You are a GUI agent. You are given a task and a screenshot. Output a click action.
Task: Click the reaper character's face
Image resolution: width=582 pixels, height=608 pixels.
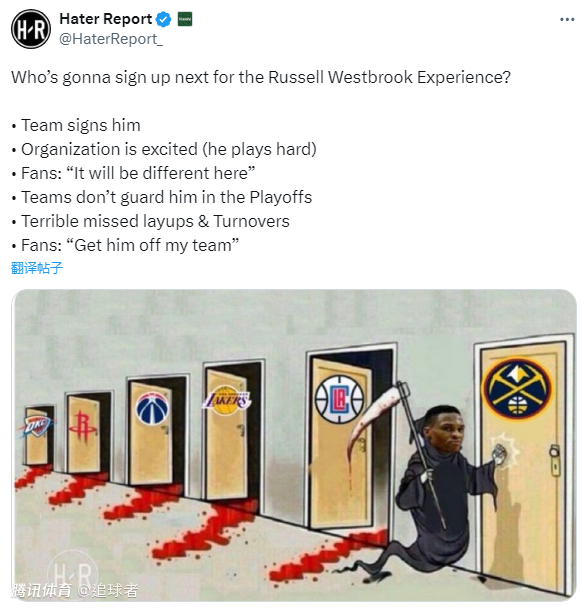click(x=445, y=430)
